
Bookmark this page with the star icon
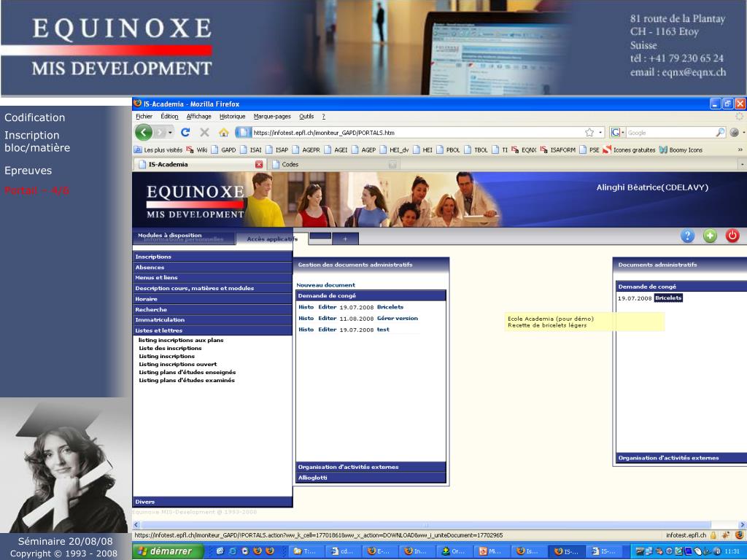pyautogui.click(x=589, y=133)
